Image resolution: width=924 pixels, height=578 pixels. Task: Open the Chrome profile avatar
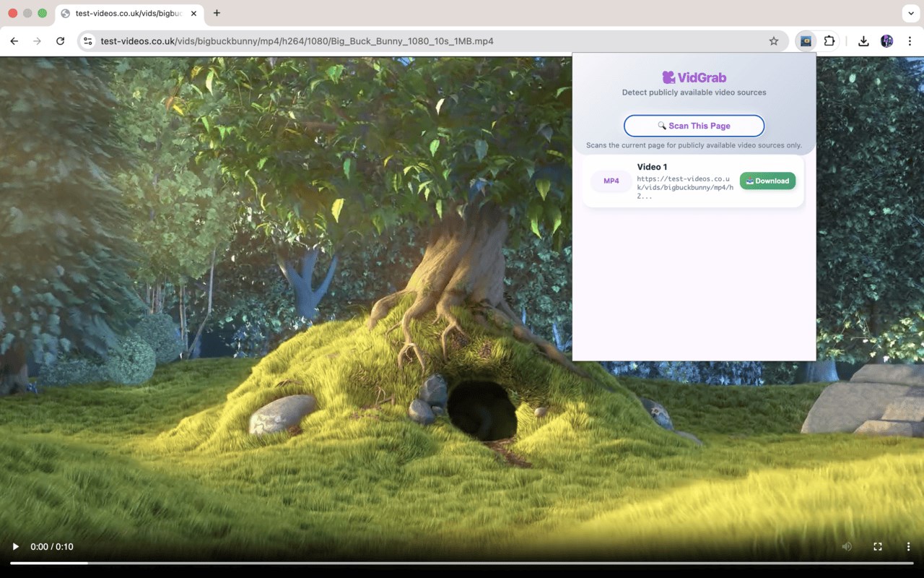click(887, 41)
